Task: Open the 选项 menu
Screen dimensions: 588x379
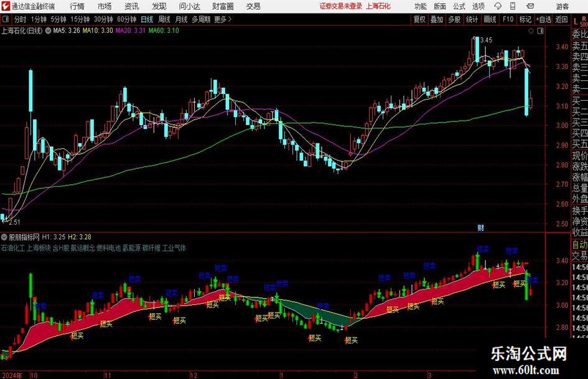Action: click(x=478, y=6)
